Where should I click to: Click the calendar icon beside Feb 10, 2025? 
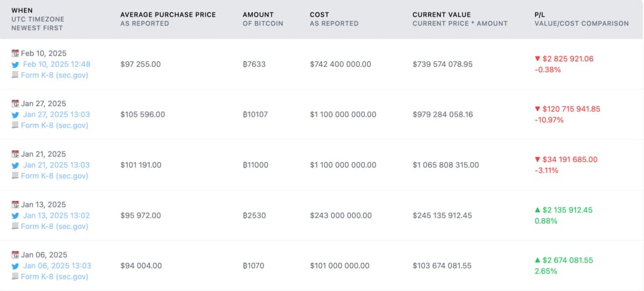16,53
